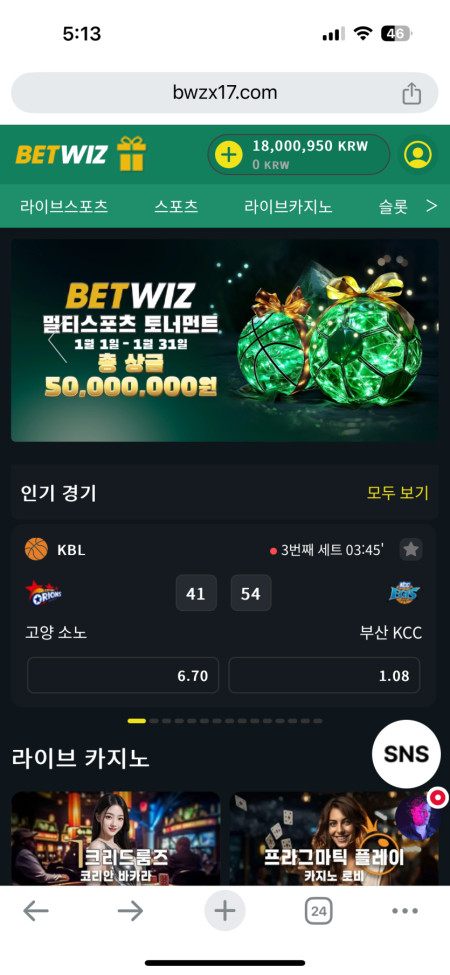This screenshot has width=450, height=975.
Task: Bet on 고양 소노 odds 6.70
Action: (x=123, y=675)
